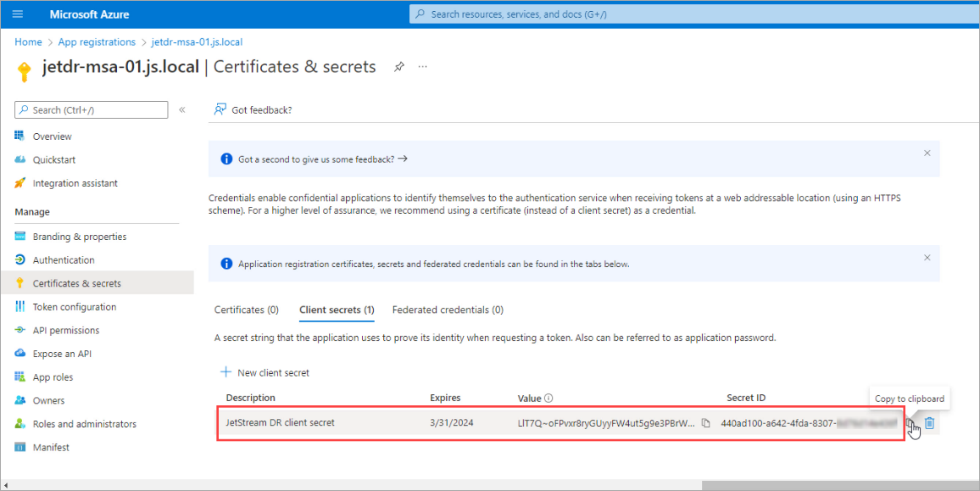Show info tooltip next to Value column
Viewport: 980px width, 491px height.
tap(548, 399)
